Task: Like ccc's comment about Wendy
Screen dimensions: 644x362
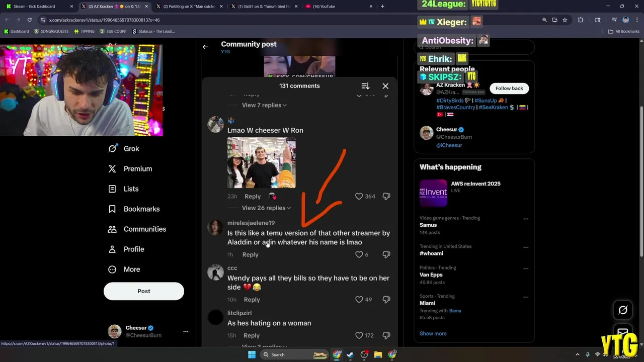Action: point(359,299)
